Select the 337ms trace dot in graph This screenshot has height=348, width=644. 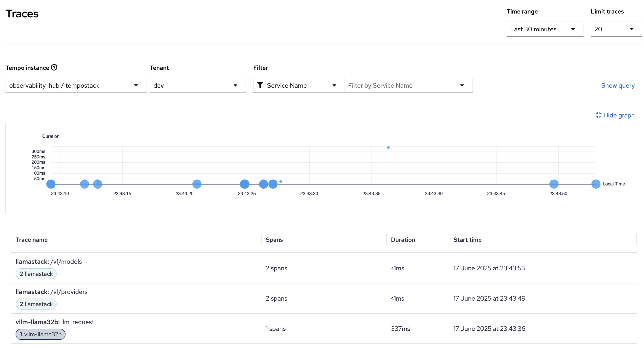point(388,147)
